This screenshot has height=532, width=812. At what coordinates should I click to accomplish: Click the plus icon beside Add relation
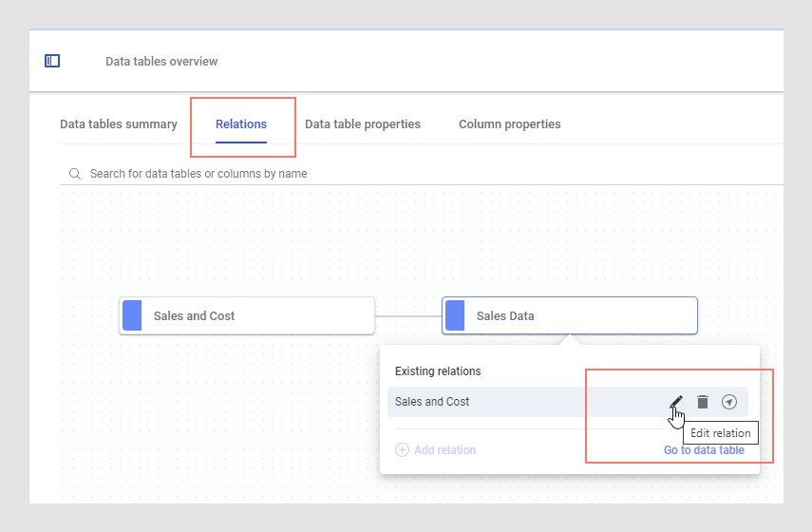(402, 450)
